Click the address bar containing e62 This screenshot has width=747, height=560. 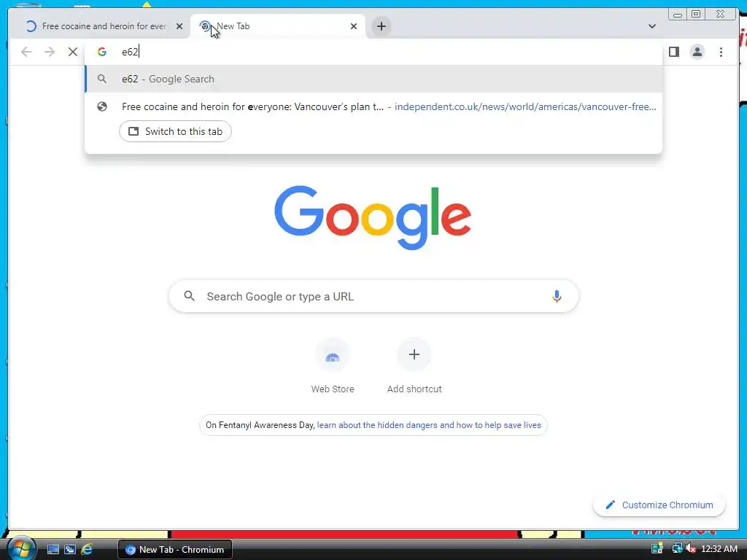(373, 52)
